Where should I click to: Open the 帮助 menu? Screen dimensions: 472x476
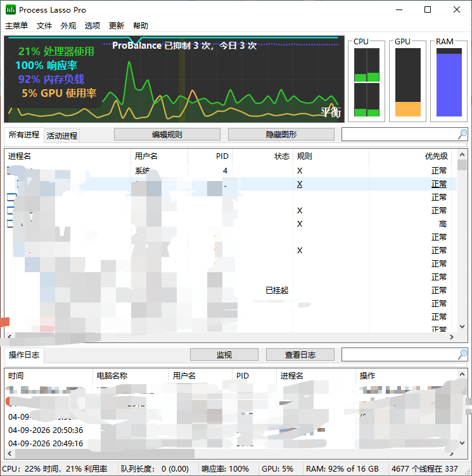[141, 26]
